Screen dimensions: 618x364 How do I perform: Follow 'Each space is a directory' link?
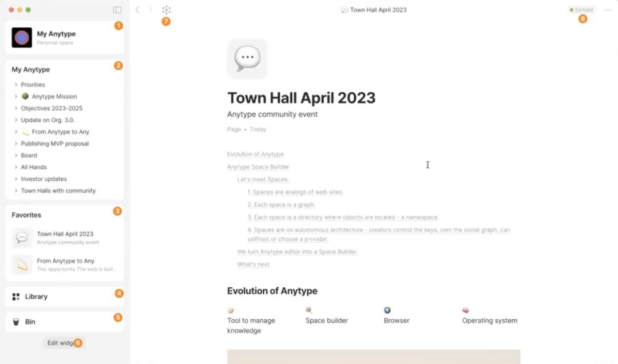pyautogui.click(x=343, y=217)
